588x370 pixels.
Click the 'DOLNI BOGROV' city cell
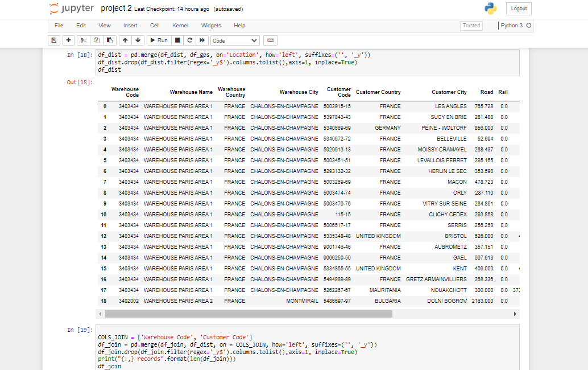point(447,301)
